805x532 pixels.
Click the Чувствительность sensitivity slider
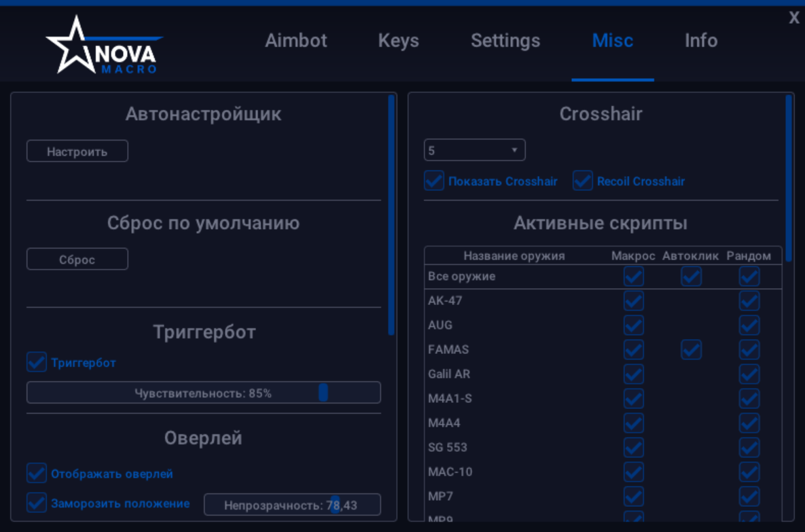(x=203, y=393)
